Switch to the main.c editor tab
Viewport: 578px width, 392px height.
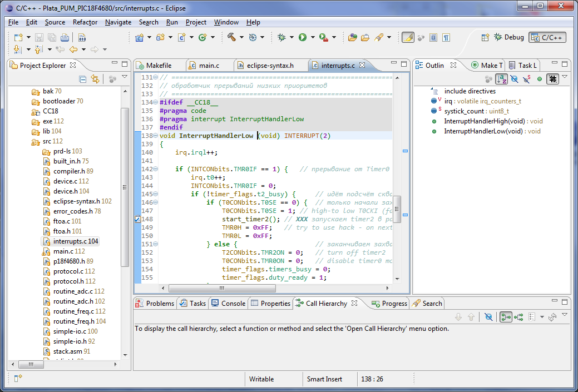pyautogui.click(x=209, y=65)
